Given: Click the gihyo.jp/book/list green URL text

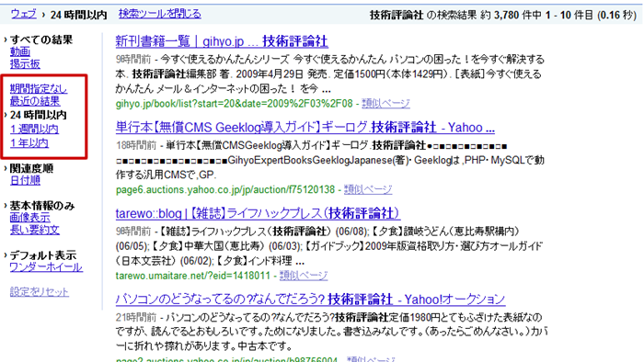Looking at the screenshot, I should (234, 103).
